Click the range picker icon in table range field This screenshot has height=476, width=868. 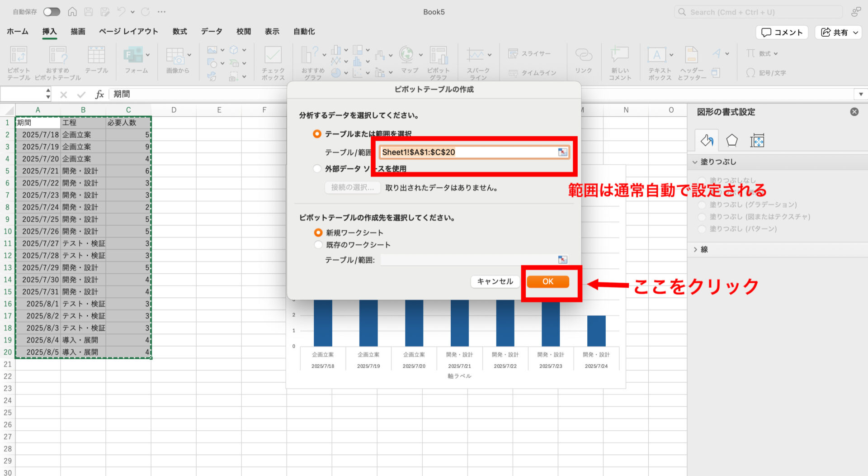562,152
